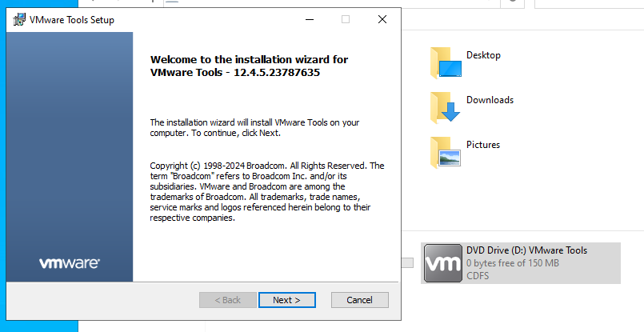Open the Desktop folder icon
The width and height of the screenshot is (644, 332).
446,63
